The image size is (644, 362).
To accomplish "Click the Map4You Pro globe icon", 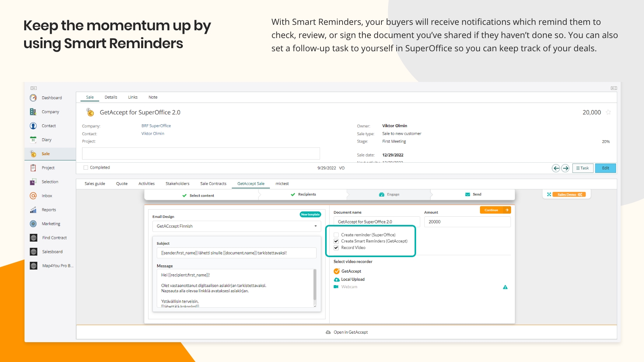I will tap(33, 266).
